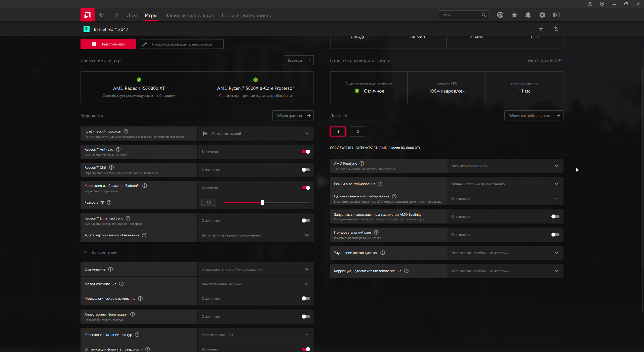
Task: Show help for Анизотропная фильтрация
Action: pos(133,314)
